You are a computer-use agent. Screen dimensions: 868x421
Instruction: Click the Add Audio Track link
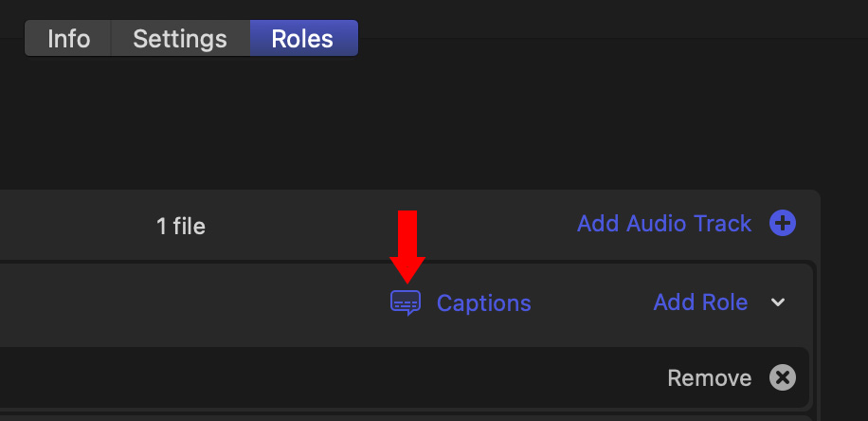(663, 224)
